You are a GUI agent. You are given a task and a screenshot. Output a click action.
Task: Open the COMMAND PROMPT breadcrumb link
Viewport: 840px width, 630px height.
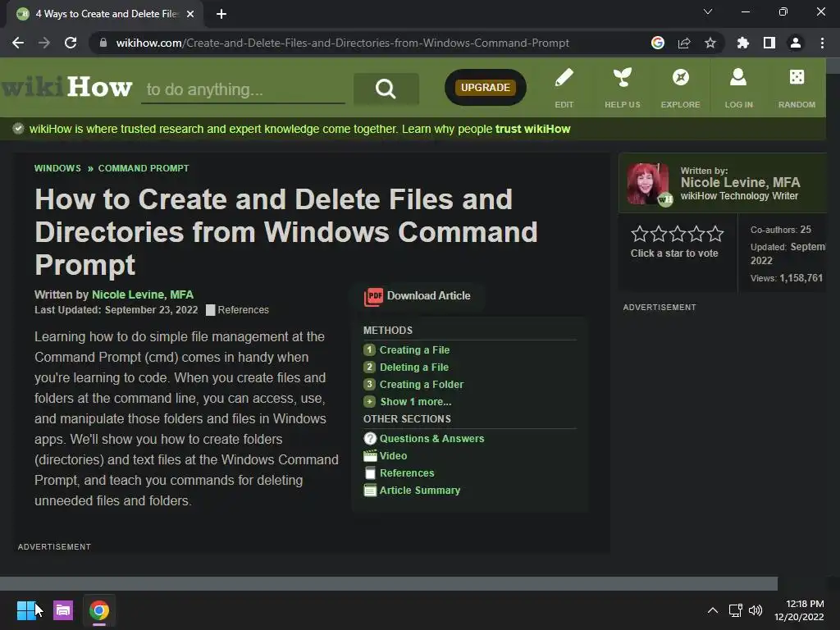coord(144,168)
